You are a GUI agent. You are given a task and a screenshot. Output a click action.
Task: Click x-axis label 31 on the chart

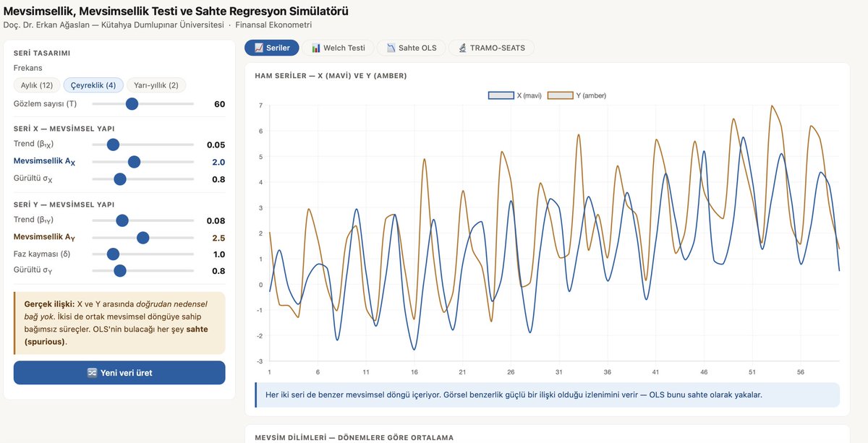[x=558, y=371]
